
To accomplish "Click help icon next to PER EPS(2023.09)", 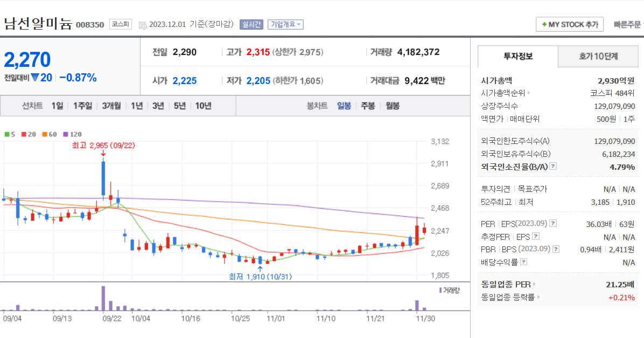I will click(553, 223).
